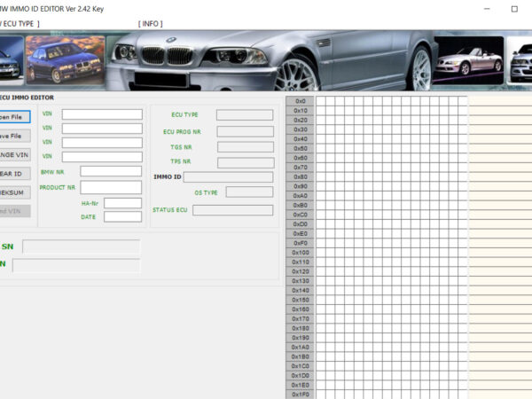
Task: Select hex row header 0x170
Action: pos(300,319)
